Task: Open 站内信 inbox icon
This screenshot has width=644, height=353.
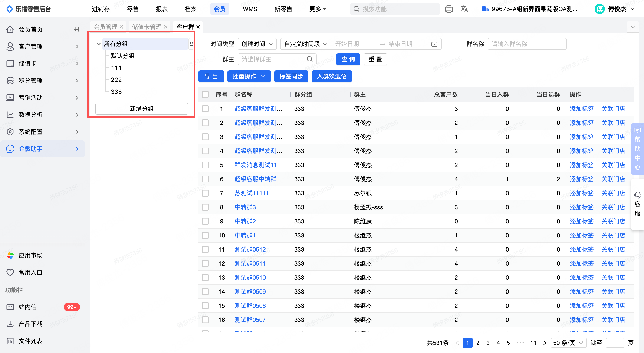Action: click(x=10, y=307)
